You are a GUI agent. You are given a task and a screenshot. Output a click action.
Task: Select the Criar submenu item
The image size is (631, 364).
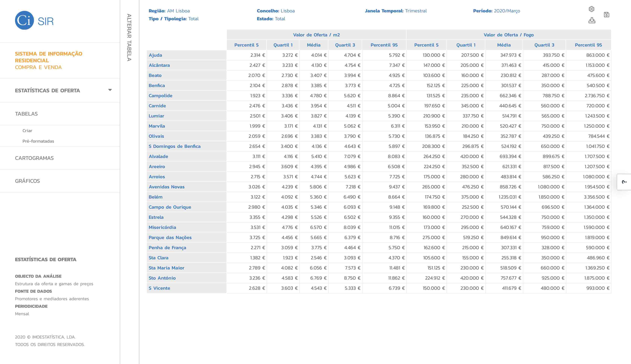(x=27, y=131)
